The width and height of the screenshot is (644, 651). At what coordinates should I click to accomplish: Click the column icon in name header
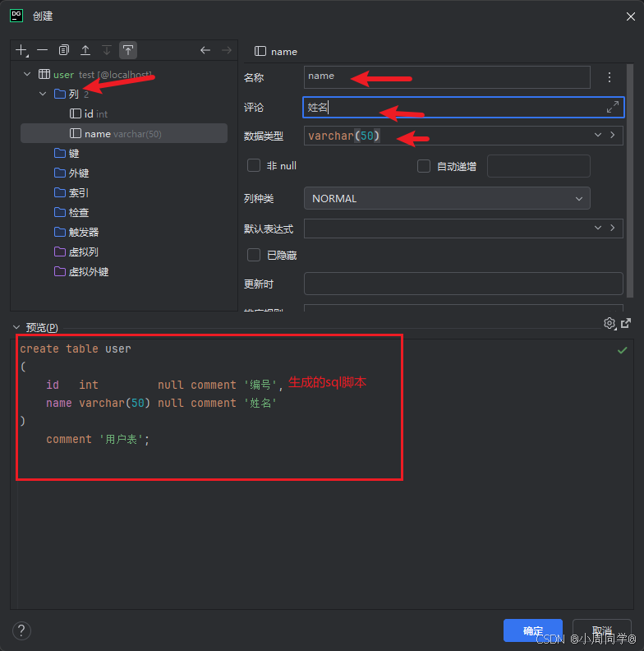click(260, 51)
